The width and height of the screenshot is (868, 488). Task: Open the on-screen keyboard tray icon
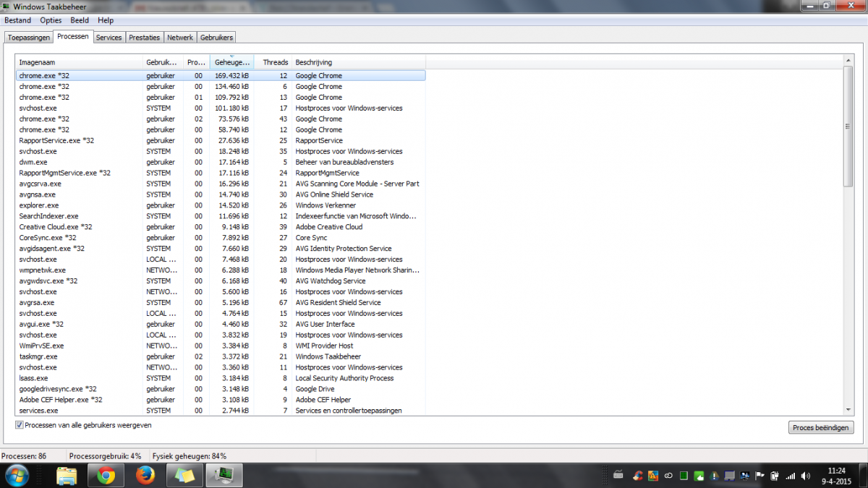click(x=618, y=475)
